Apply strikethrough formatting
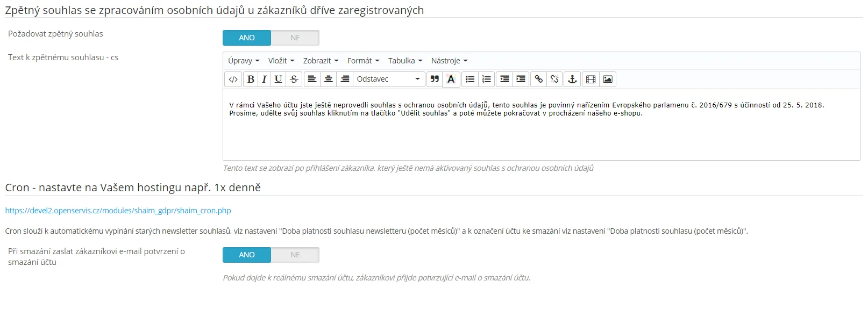 pos(294,80)
